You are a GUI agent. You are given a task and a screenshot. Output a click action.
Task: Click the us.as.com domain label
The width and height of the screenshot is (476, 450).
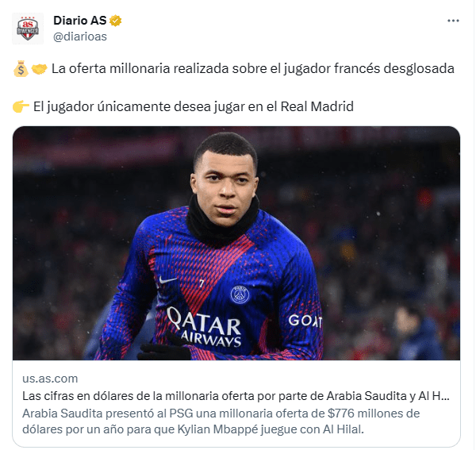coord(50,379)
